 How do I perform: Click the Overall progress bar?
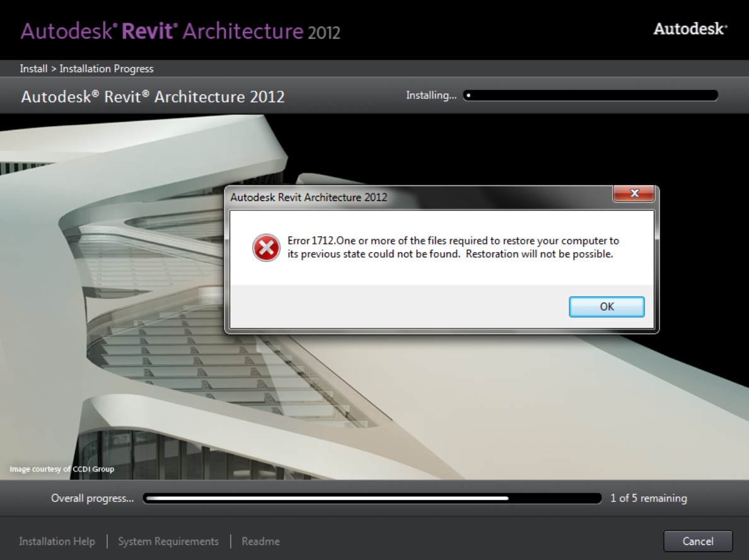372,498
